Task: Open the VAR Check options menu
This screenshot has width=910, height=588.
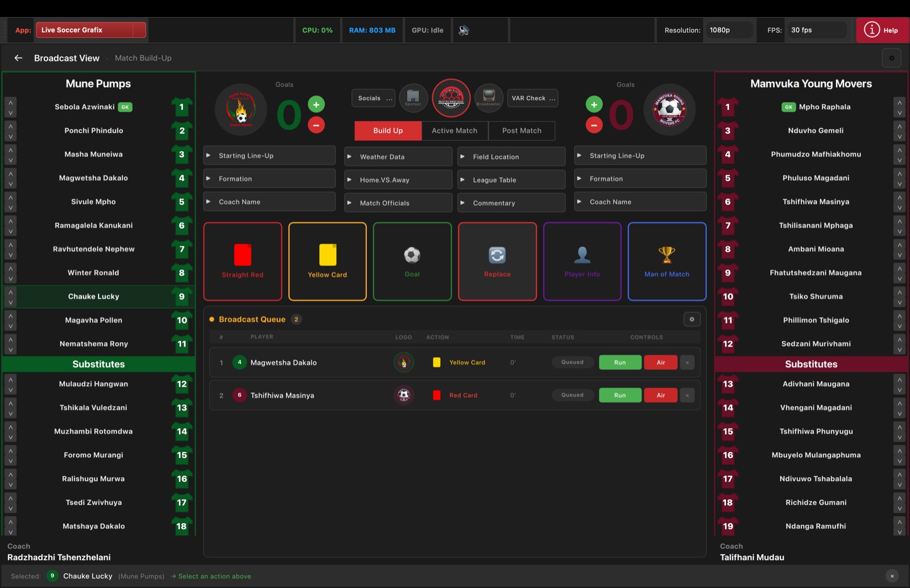Action: click(532, 98)
